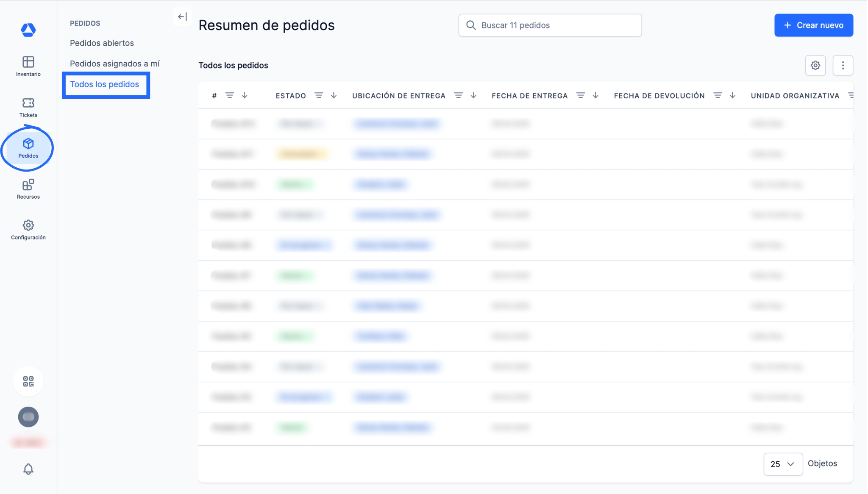The width and height of the screenshot is (868, 494).
Task: Sort by Fecha de entrega arrow
Action: (x=595, y=96)
